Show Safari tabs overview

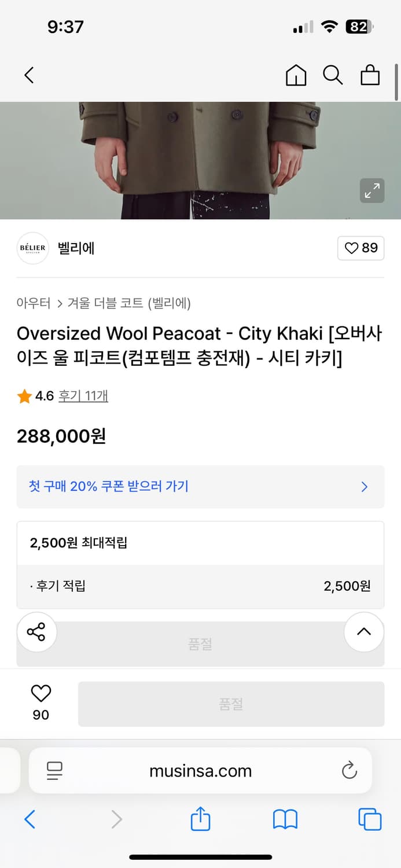click(x=370, y=819)
